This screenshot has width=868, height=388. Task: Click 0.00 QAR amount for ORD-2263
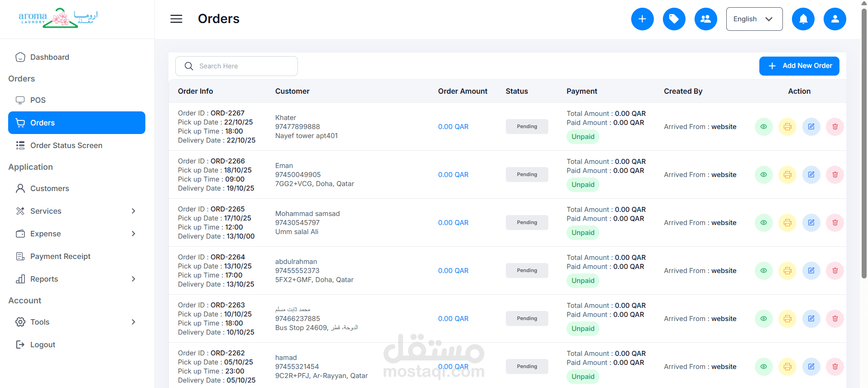tap(453, 319)
